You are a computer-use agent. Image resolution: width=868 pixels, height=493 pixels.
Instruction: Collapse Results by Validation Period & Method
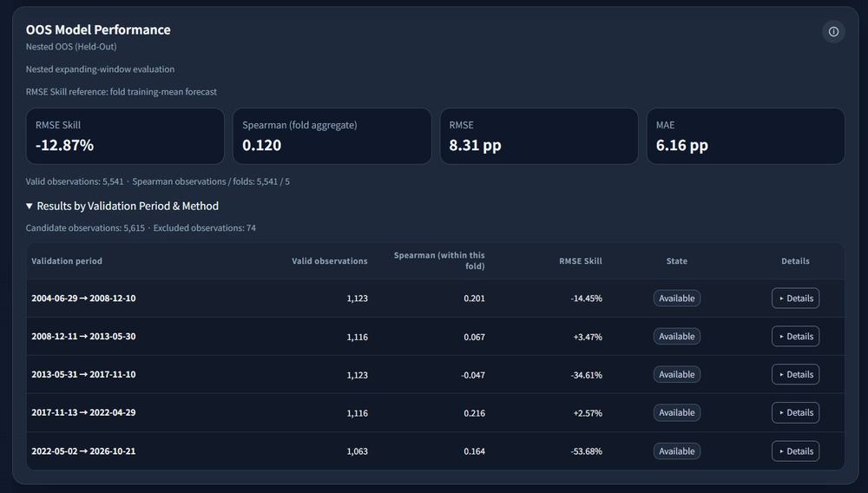[122, 206]
